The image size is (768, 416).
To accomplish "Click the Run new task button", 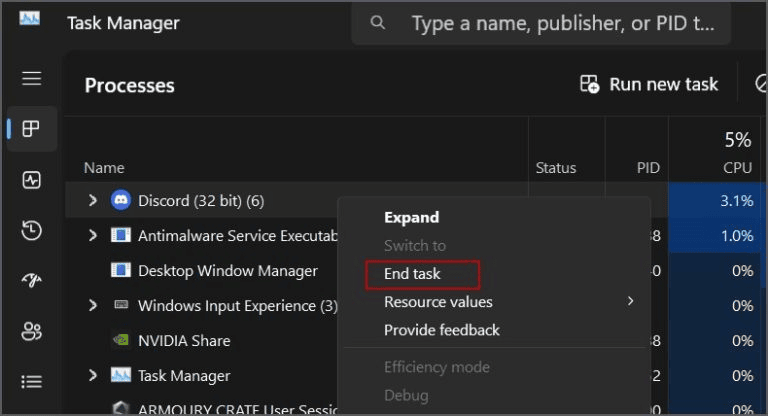I will [649, 85].
